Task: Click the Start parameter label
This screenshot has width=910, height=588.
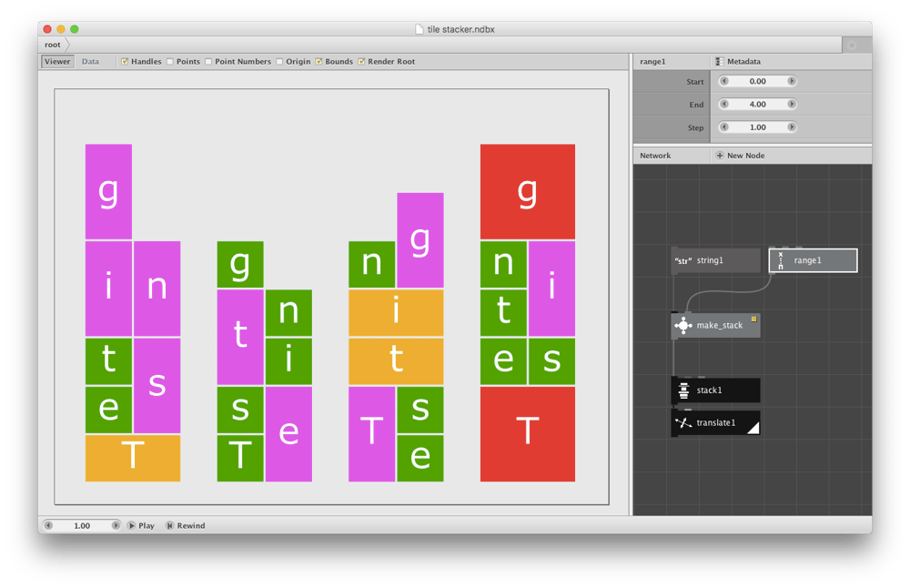Action: 694,82
